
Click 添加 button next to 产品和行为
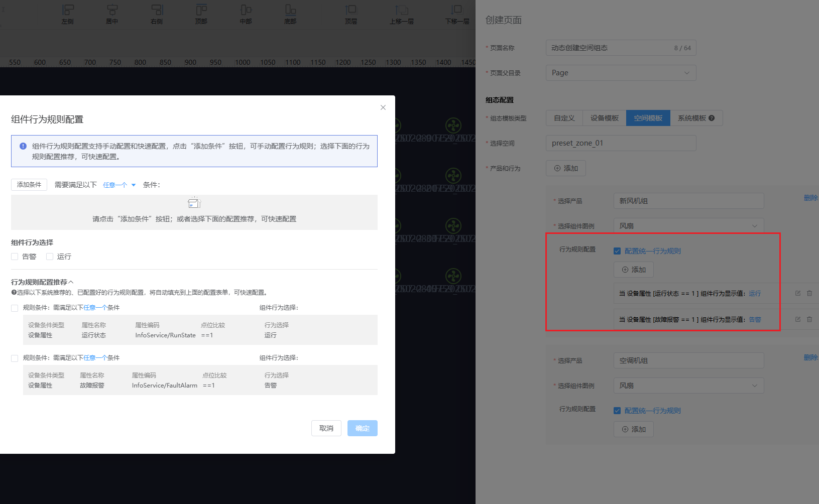[566, 168]
